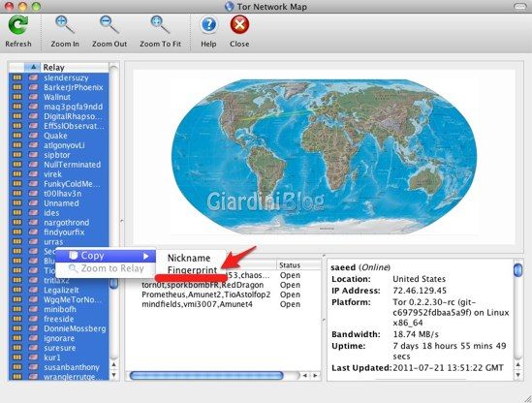
Task: Choose Nickname from the Copy submenu
Action: tap(189, 258)
